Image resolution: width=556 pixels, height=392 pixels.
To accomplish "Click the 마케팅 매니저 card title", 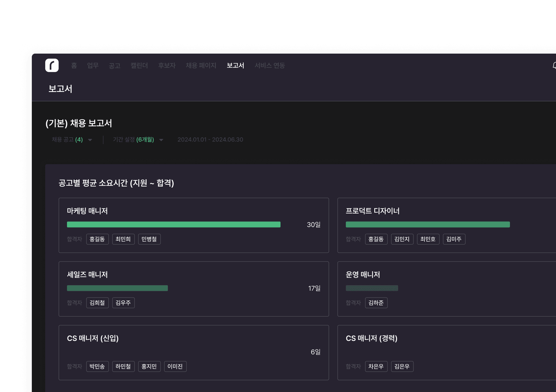I will pos(87,211).
